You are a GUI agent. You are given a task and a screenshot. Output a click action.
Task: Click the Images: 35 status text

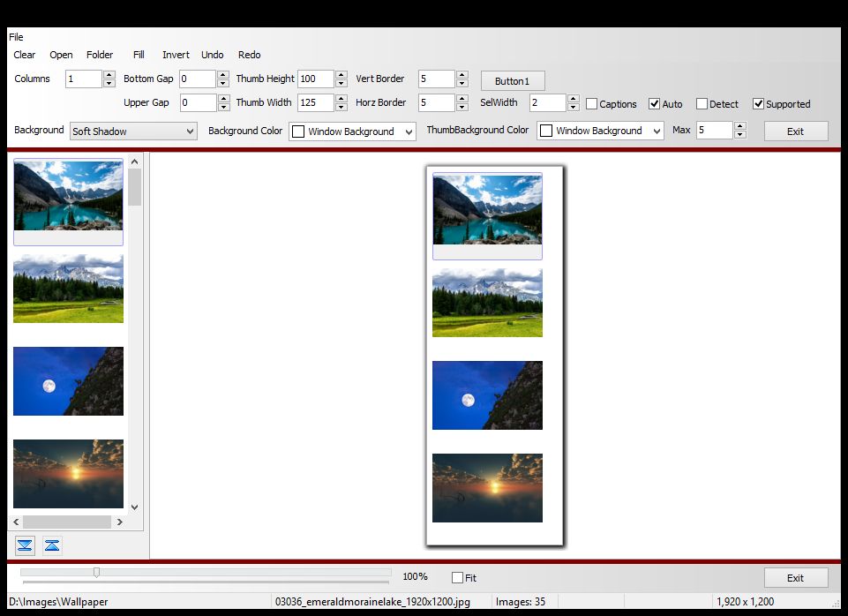pyautogui.click(x=521, y=602)
